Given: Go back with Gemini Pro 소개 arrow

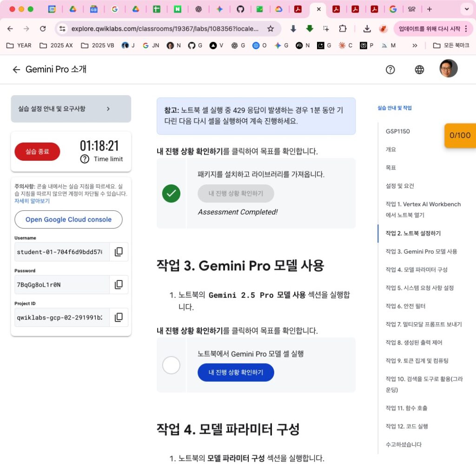Looking at the screenshot, I should click(x=16, y=70).
